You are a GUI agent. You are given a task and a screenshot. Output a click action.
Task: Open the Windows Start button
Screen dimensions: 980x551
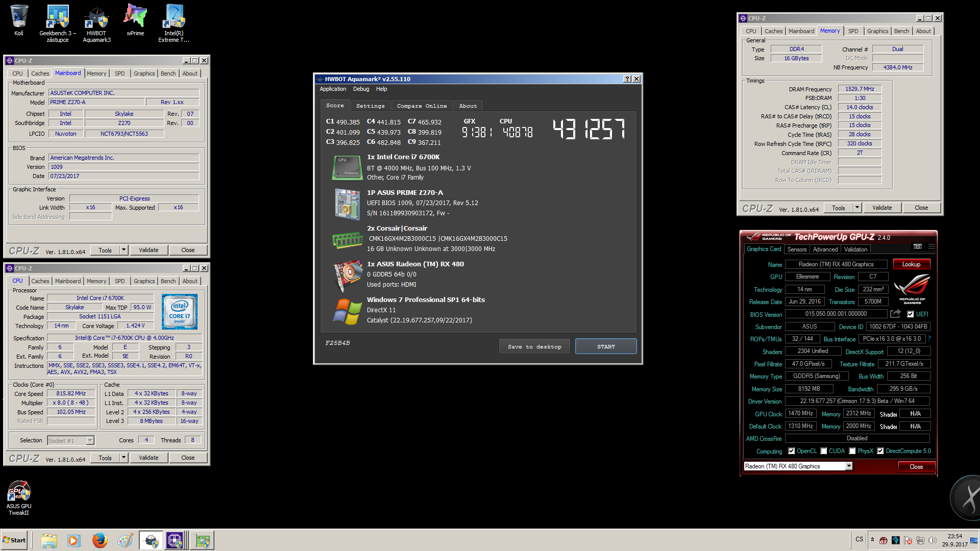point(14,540)
